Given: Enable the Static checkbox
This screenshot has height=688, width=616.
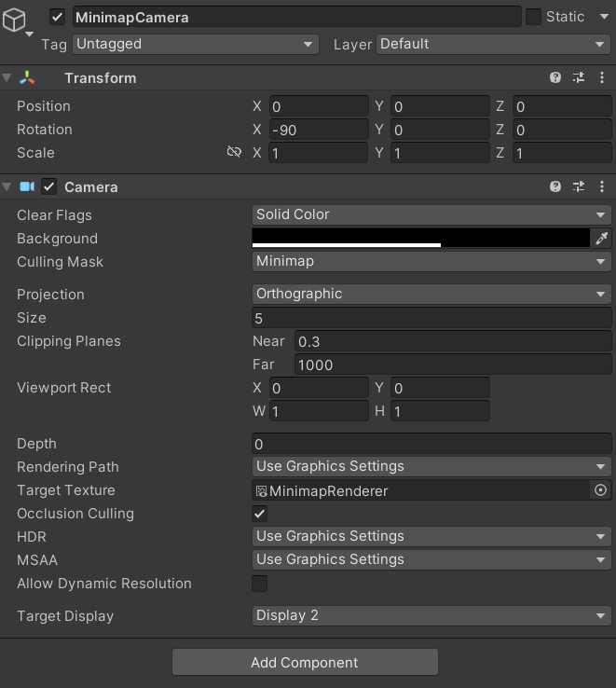Looking at the screenshot, I should pyautogui.click(x=533, y=17).
